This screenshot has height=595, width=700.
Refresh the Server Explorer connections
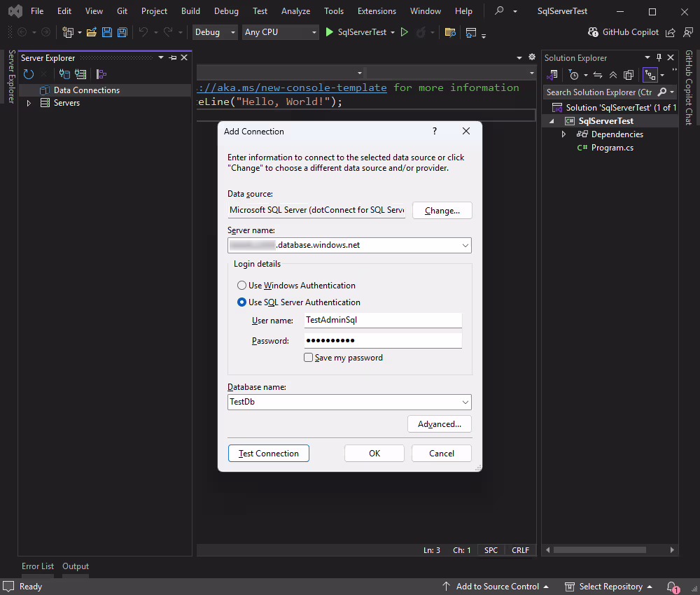(x=28, y=74)
